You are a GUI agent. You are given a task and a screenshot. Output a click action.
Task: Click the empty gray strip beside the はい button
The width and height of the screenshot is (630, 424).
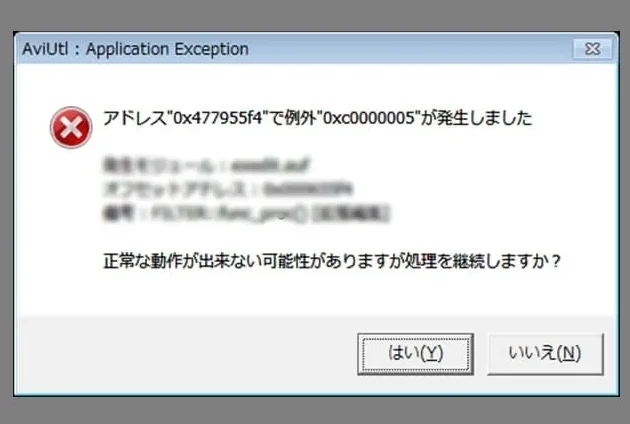click(185, 354)
